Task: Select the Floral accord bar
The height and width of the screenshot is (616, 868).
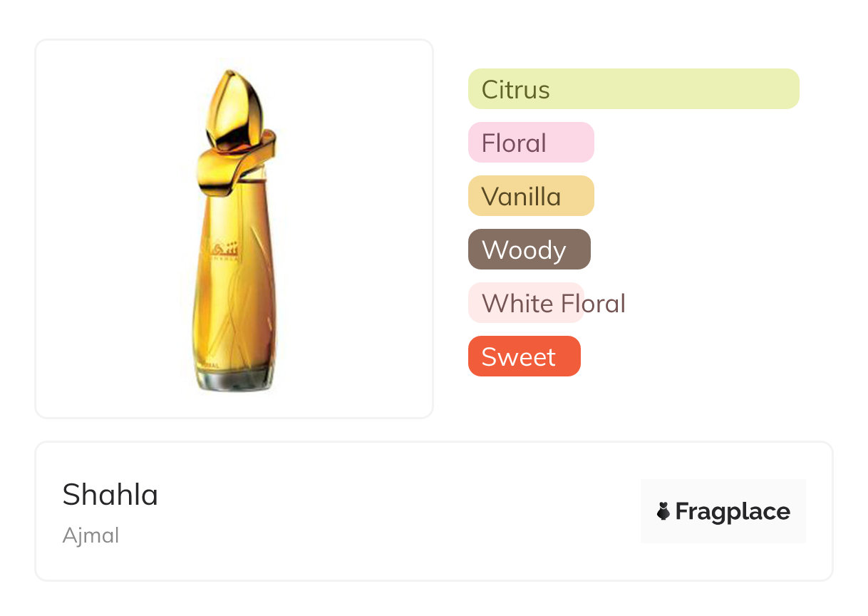Action: coord(530,143)
